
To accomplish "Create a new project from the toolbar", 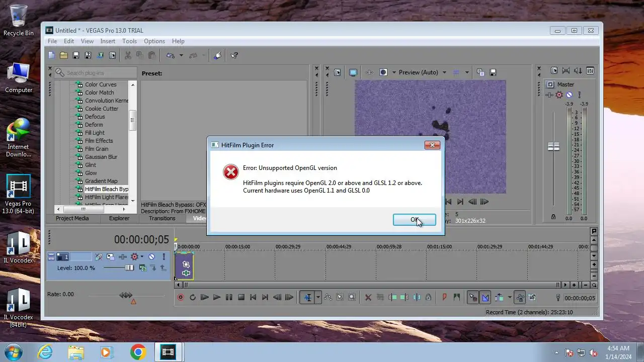I will click(x=52, y=55).
